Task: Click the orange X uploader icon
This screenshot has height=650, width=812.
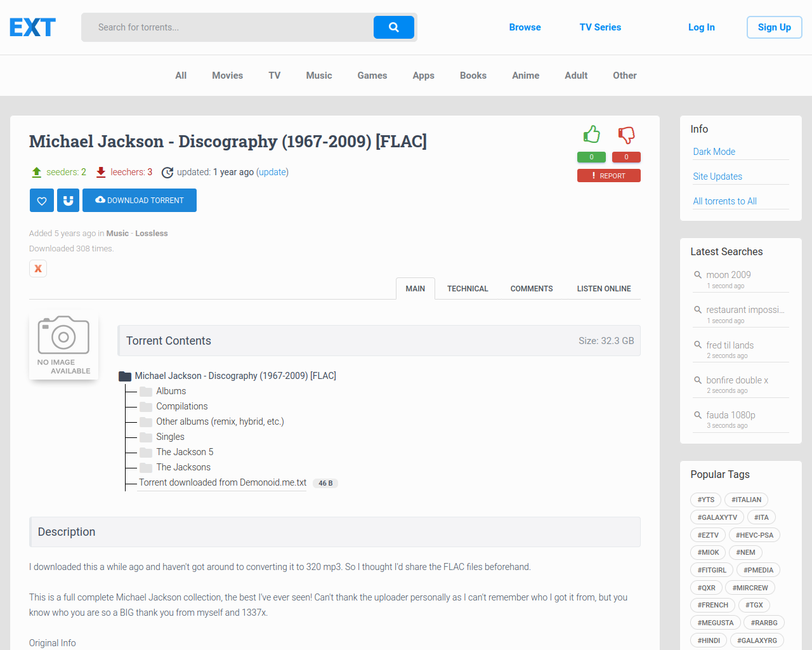Action: click(38, 269)
